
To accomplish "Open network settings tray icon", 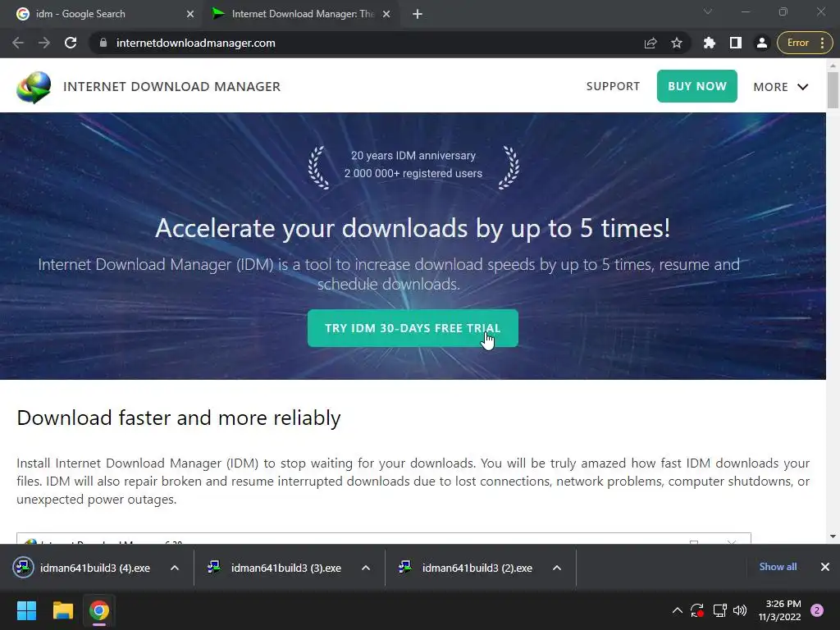I will click(x=719, y=610).
